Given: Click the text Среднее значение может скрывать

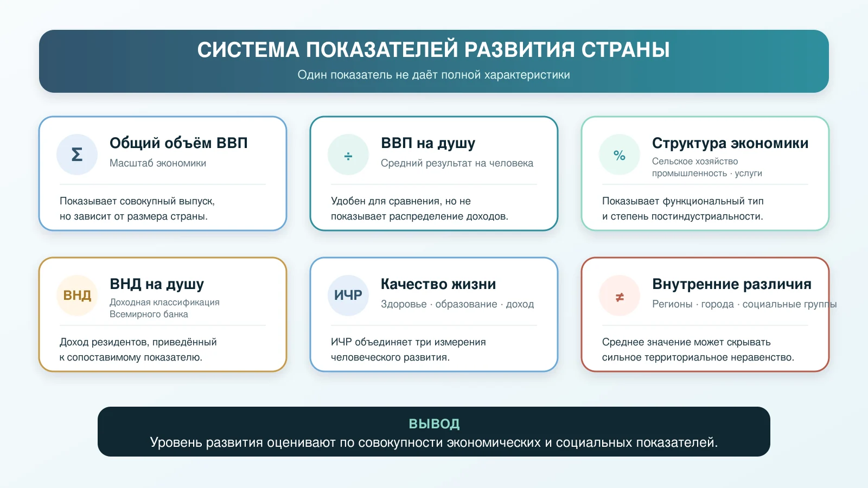Looking at the screenshot, I should pyautogui.click(x=686, y=342).
